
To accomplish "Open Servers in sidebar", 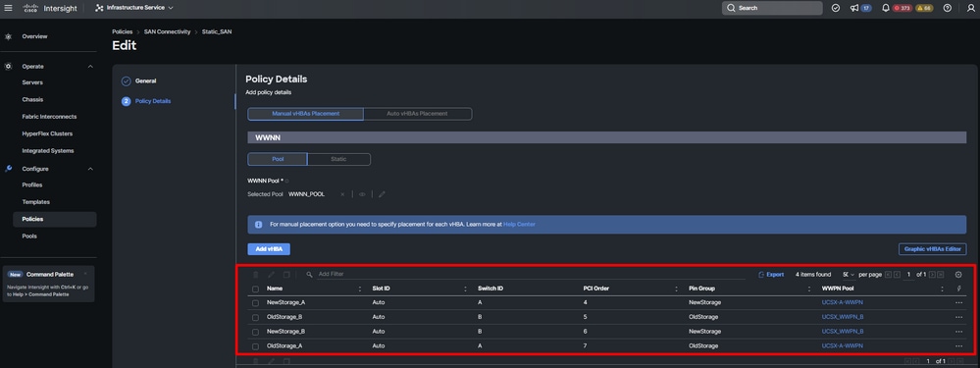I will [32, 82].
